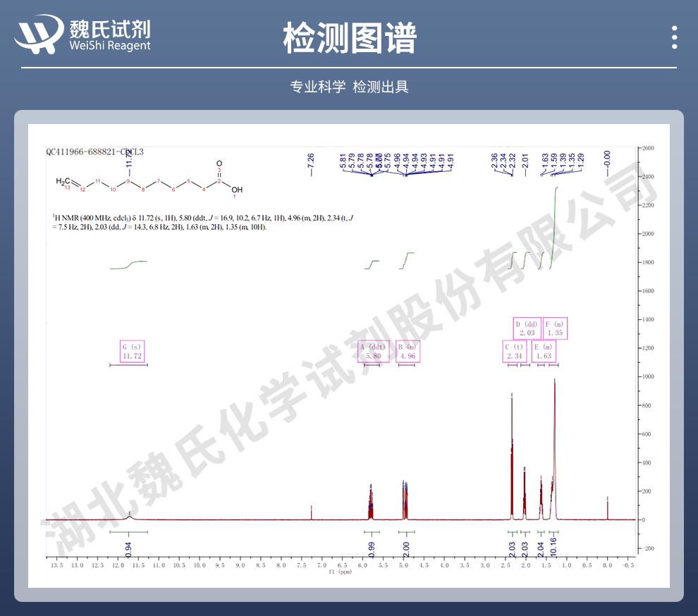Select the E (m) 1.63 peak label
The height and width of the screenshot is (616, 698).
click(544, 352)
